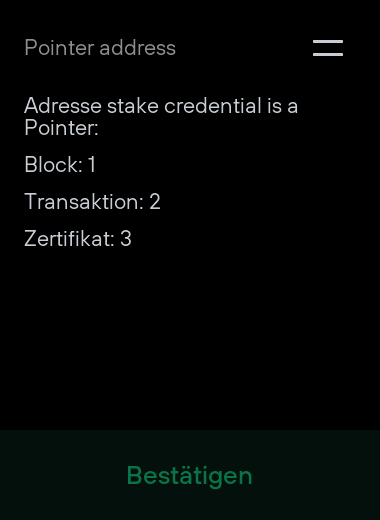Viewport: 380px width, 520px height.
Task: Click the "Block:" label
Action: [x=53, y=164]
